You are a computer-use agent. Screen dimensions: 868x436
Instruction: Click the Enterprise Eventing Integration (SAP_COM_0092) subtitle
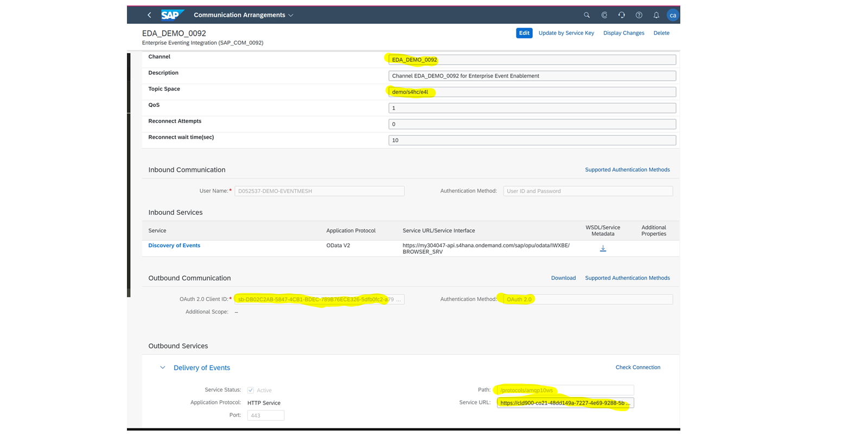tap(203, 43)
